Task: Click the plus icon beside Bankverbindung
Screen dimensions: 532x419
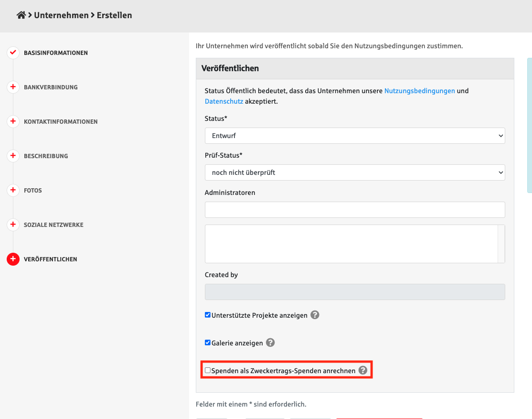Action: [13, 87]
